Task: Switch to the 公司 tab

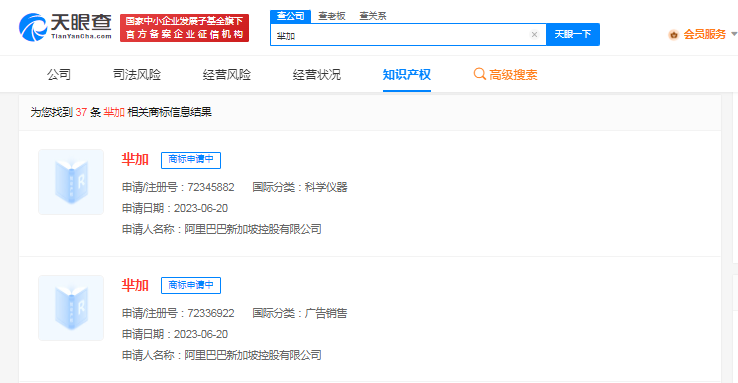Action: click(x=59, y=74)
